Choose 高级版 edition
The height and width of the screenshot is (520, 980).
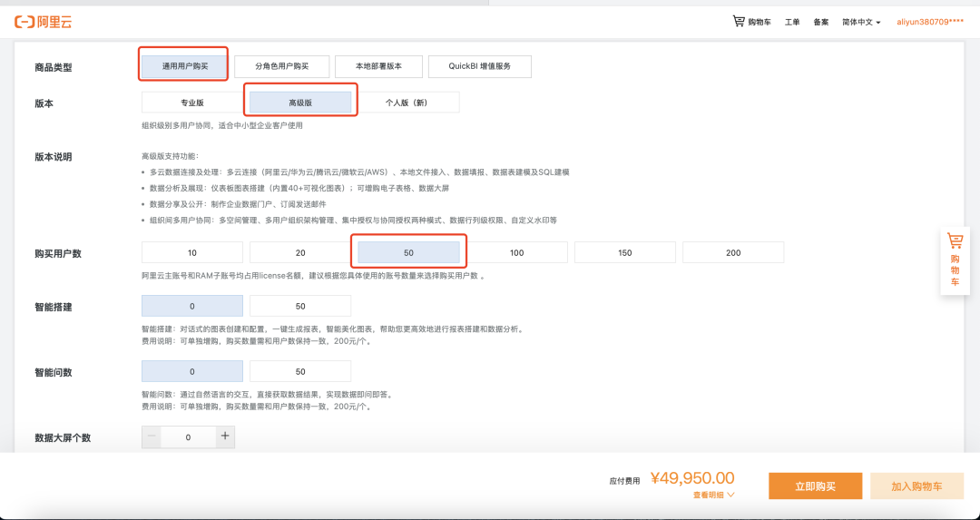pos(300,103)
